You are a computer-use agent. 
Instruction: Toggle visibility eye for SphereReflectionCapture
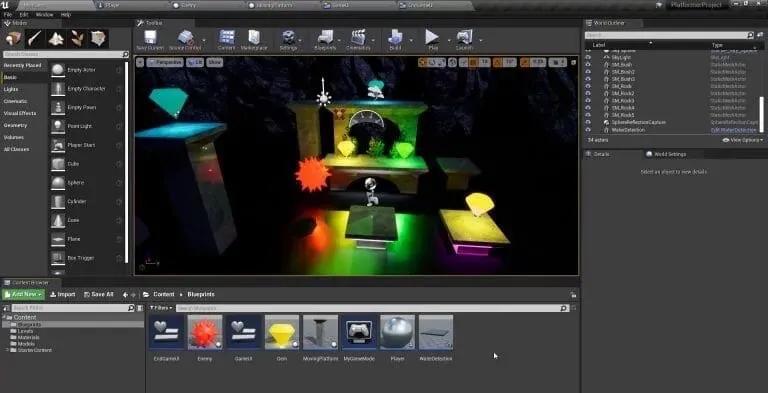[588, 123]
